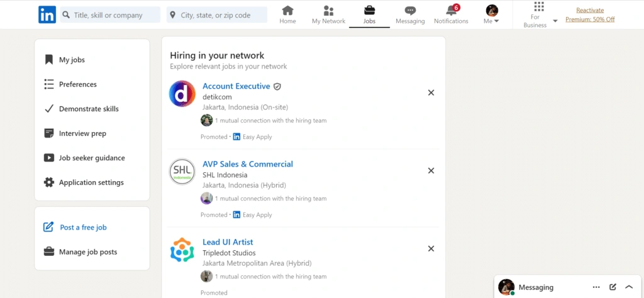Click the detikcom company logo
This screenshot has height=298, width=644.
[182, 94]
